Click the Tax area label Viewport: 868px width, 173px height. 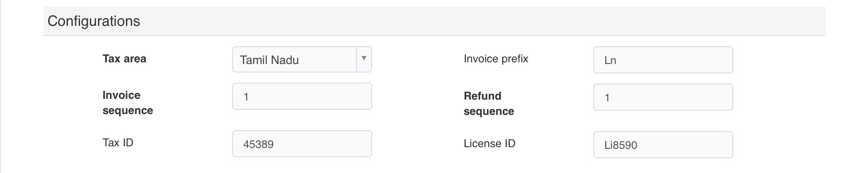(x=124, y=59)
